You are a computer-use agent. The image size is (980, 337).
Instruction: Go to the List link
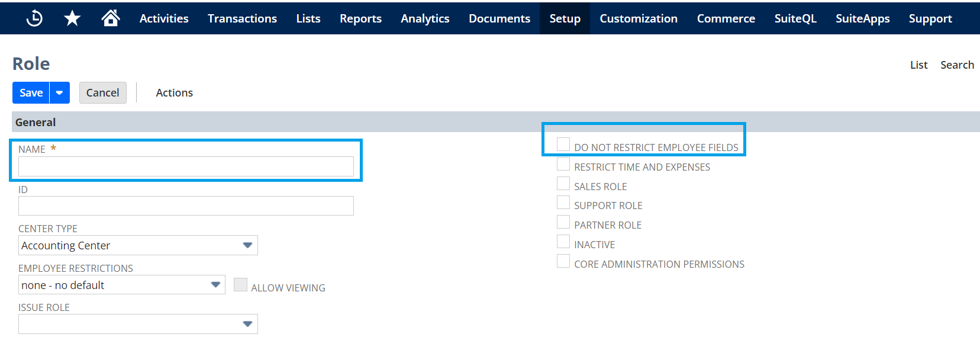click(918, 65)
